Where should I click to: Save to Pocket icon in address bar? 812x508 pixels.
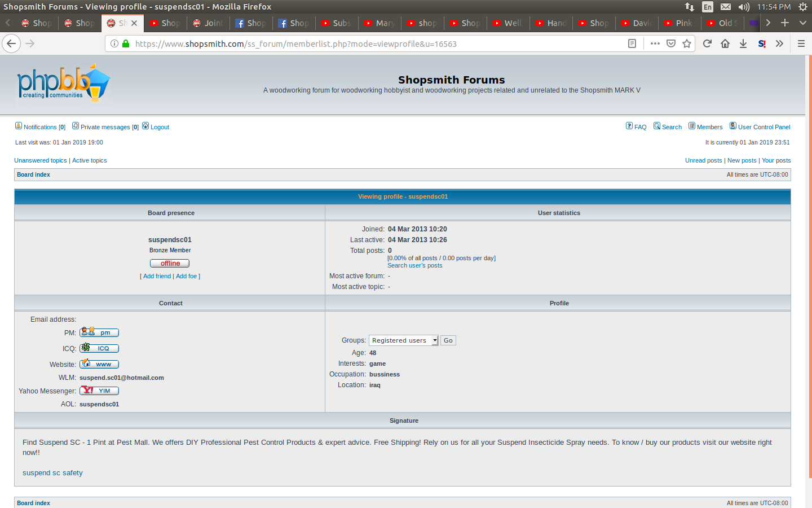click(x=671, y=43)
